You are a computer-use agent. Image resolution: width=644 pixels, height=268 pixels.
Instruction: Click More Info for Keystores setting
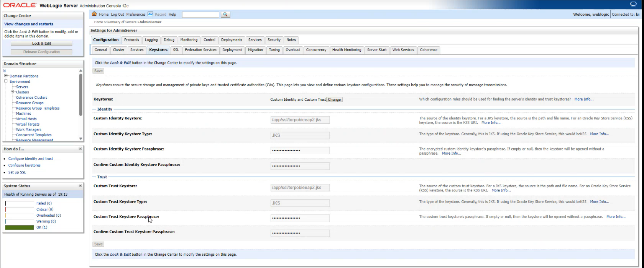coord(584,99)
